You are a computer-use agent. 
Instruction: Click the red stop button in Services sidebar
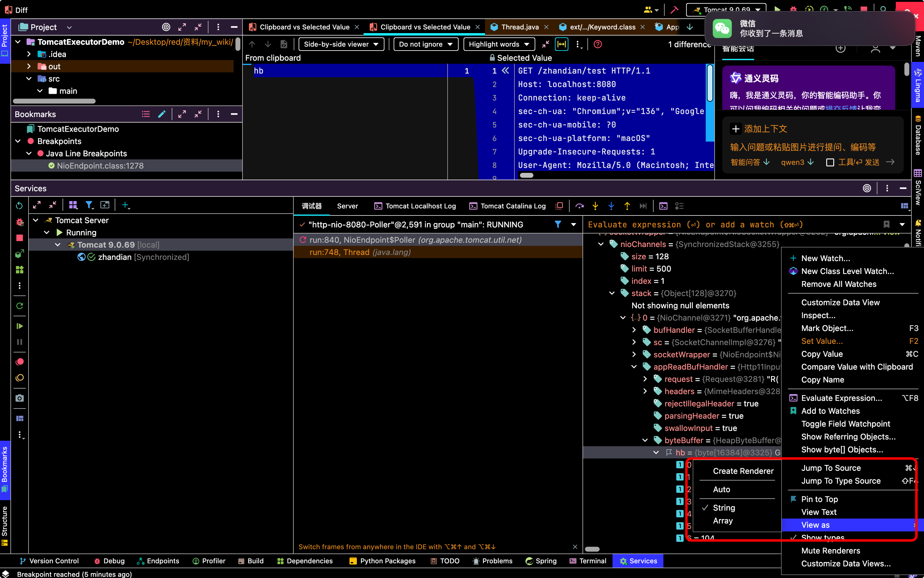click(x=20, y=238)
